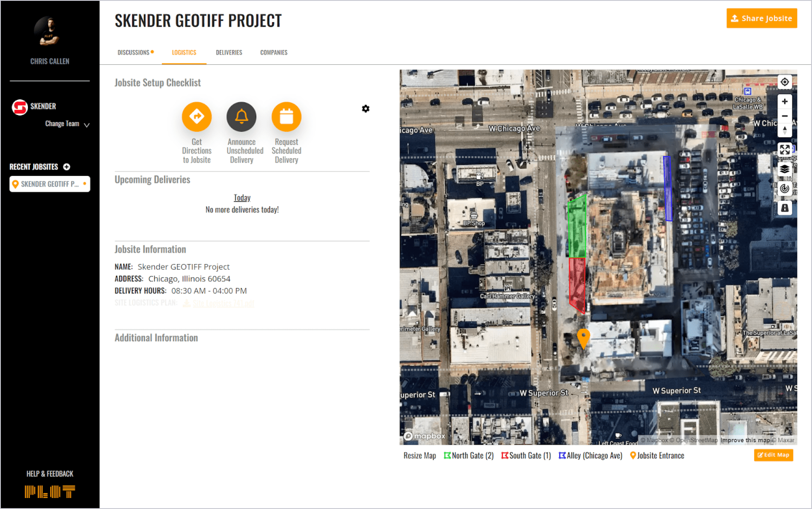Open the Companies tab
Screen dimensions: 812x509
[274, 52]
